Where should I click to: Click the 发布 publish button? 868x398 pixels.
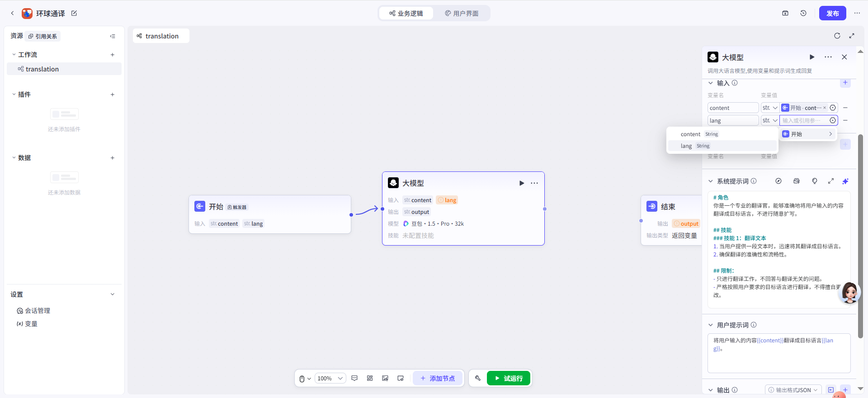(832, 13)
